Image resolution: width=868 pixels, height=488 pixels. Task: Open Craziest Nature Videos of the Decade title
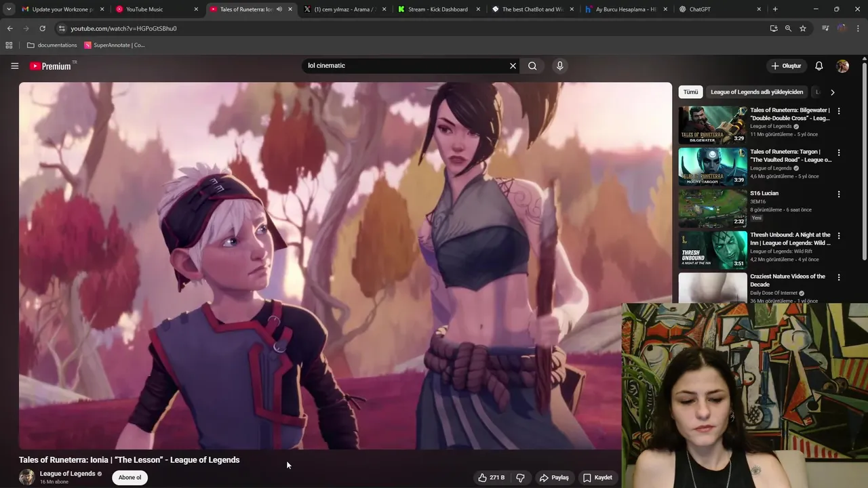click(x=787, y=280)
